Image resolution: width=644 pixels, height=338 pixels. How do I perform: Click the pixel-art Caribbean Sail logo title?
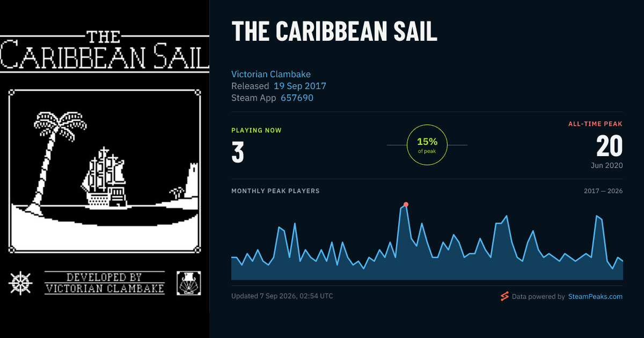[104, 51]
